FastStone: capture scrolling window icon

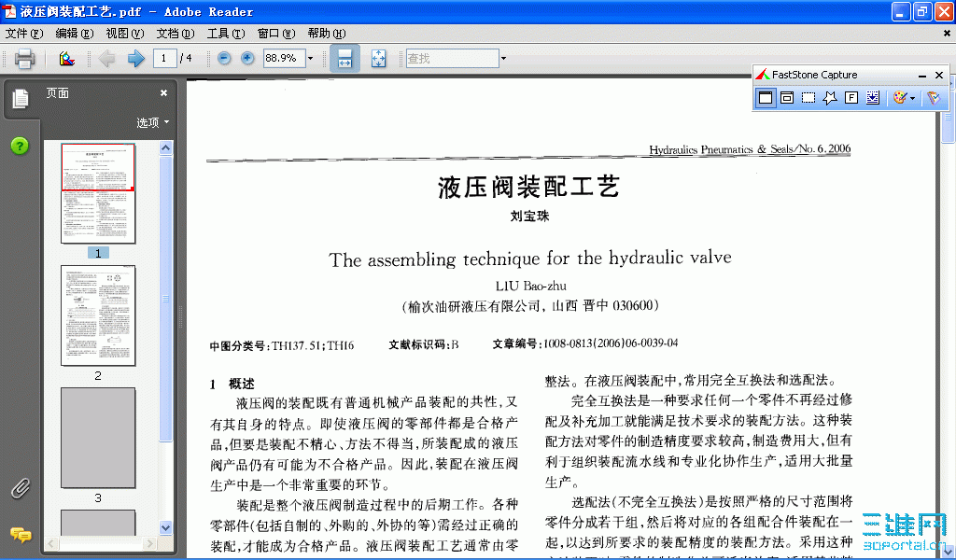coord(873,97)
